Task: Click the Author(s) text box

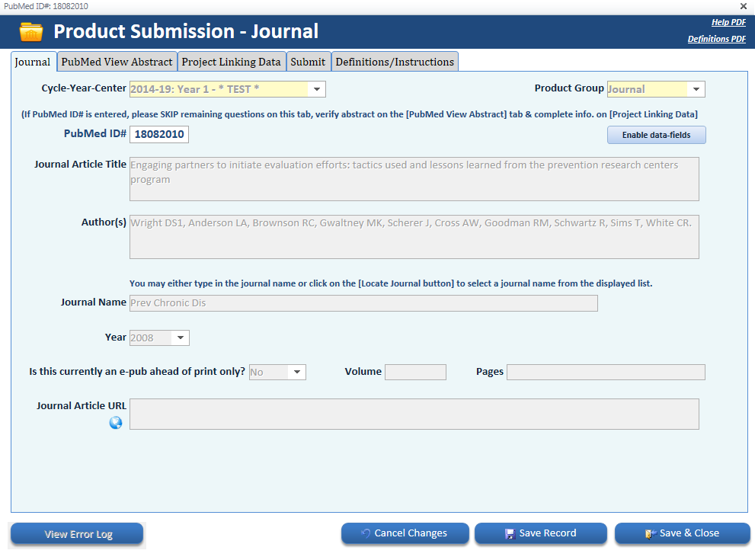Action: pos(414,237)
